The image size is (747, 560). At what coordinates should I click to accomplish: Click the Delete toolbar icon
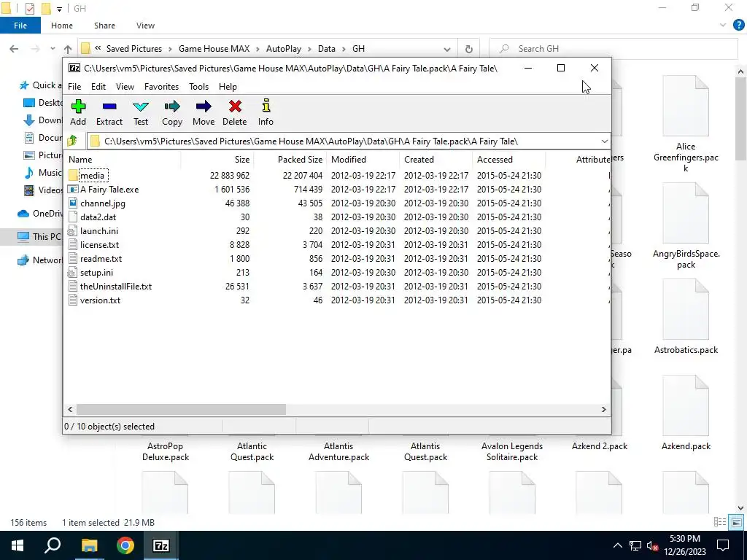(x=235, y=106)
